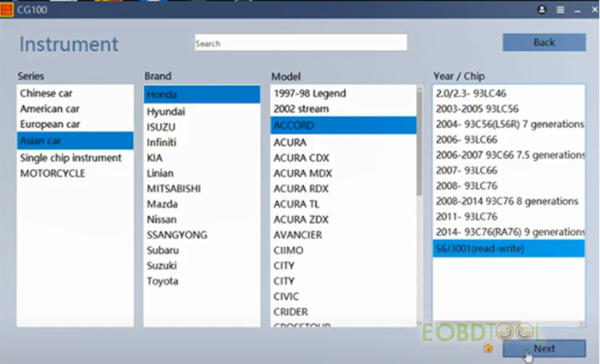Click the Back button
Screen dimensions: 600x364
(x=544, y=43)
